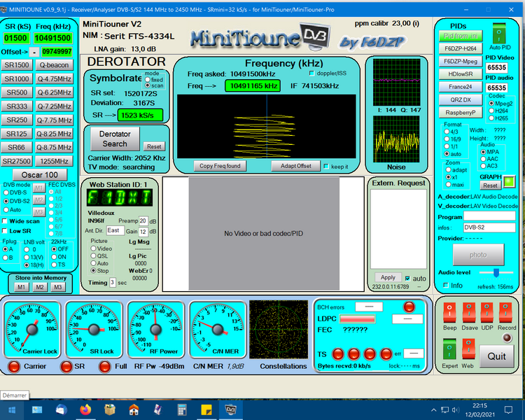Choose the H264 codec option
This screenshot has width=525, height=420.
coord(491,111)
